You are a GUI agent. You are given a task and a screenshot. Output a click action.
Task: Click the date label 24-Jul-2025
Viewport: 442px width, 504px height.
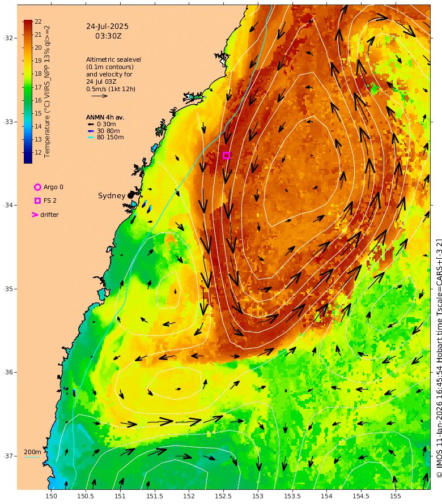coord(107,27)
